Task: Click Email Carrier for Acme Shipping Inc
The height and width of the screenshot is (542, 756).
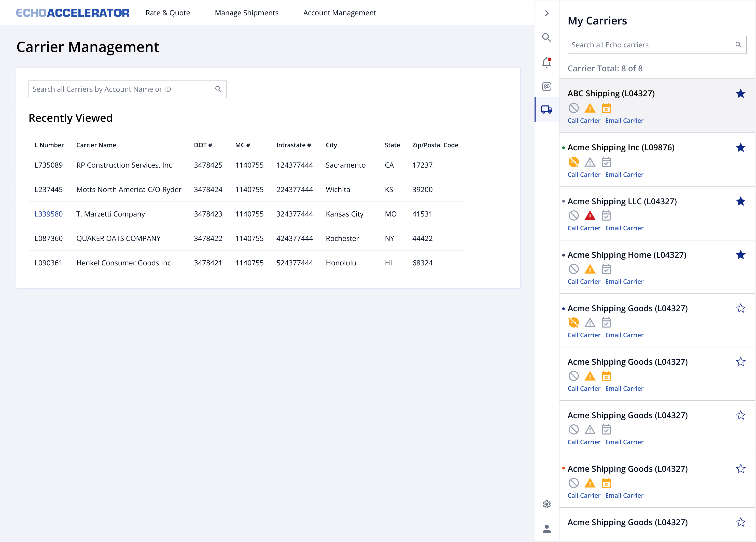Action: tap(624, 175)
